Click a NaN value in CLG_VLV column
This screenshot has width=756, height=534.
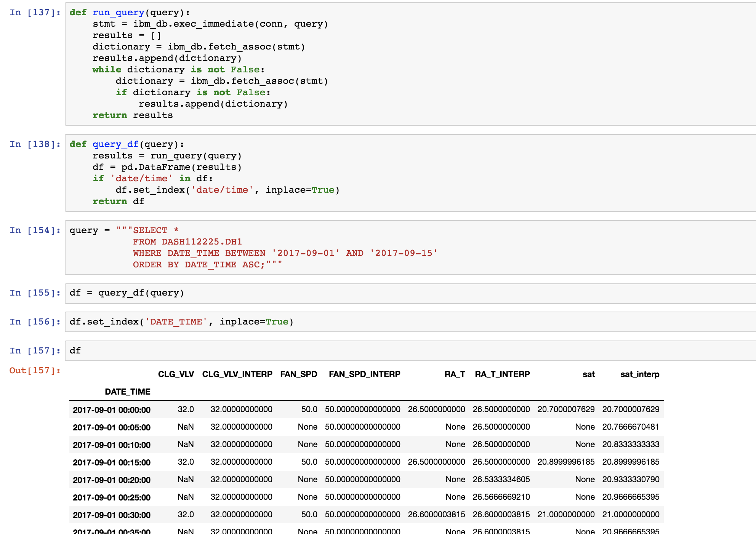click(186, 427)
